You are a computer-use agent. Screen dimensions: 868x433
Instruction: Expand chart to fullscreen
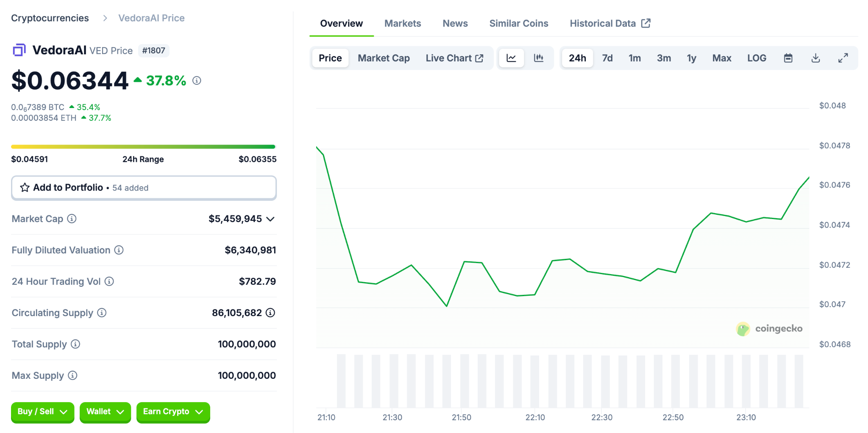(x=843, y=58)
